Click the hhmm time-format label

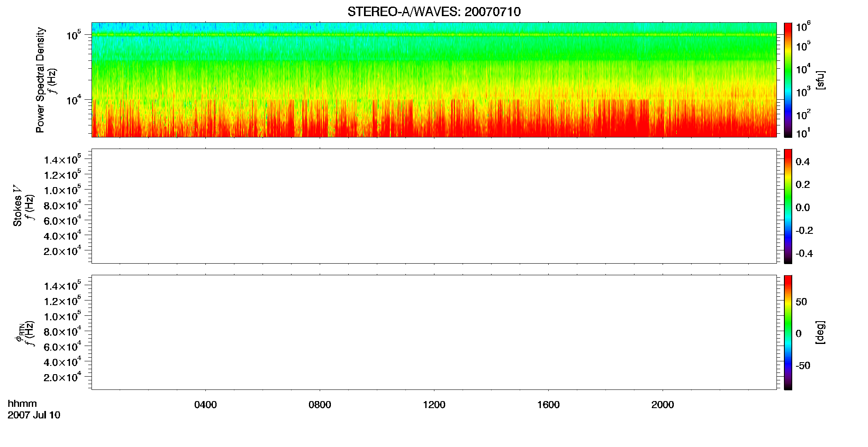22,404
